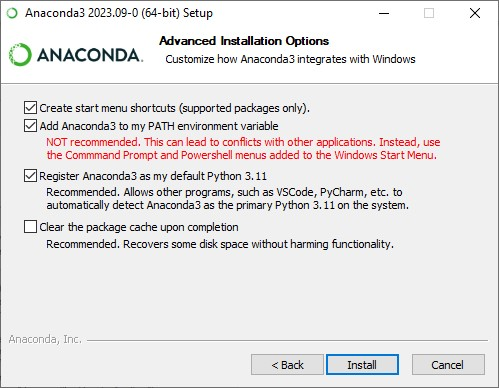The width and height of the screenshot is (499, 388).
Task: Click the green Anaconda logo in the header
Action: 76,54
